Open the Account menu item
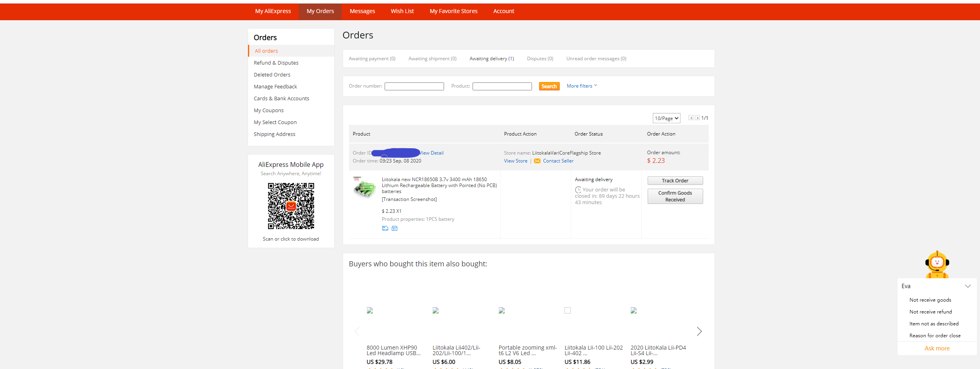The image size is (980, 369). [503, 11]
